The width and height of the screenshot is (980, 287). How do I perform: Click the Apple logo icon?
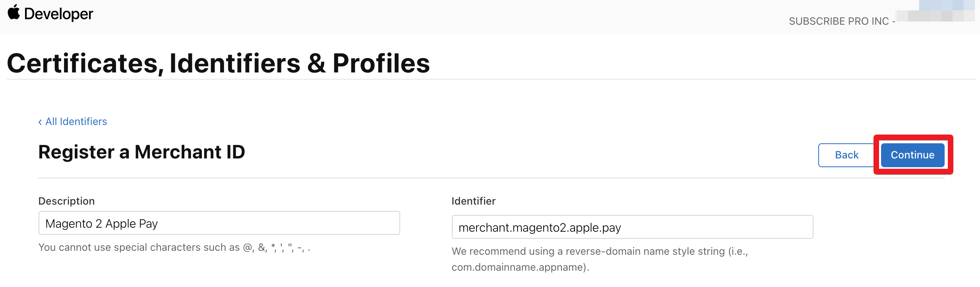(14, 12)
